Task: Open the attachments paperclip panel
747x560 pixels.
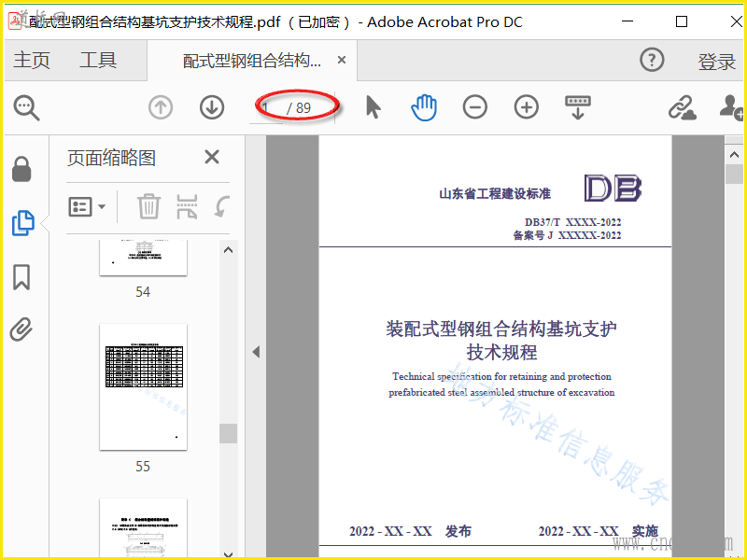Action: coord(21,329)
